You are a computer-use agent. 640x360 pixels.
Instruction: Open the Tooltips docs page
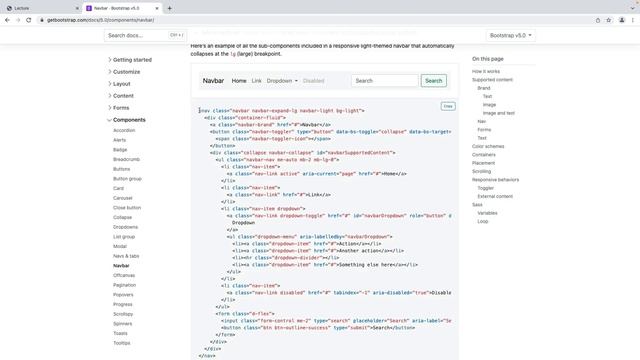[122, 343]
